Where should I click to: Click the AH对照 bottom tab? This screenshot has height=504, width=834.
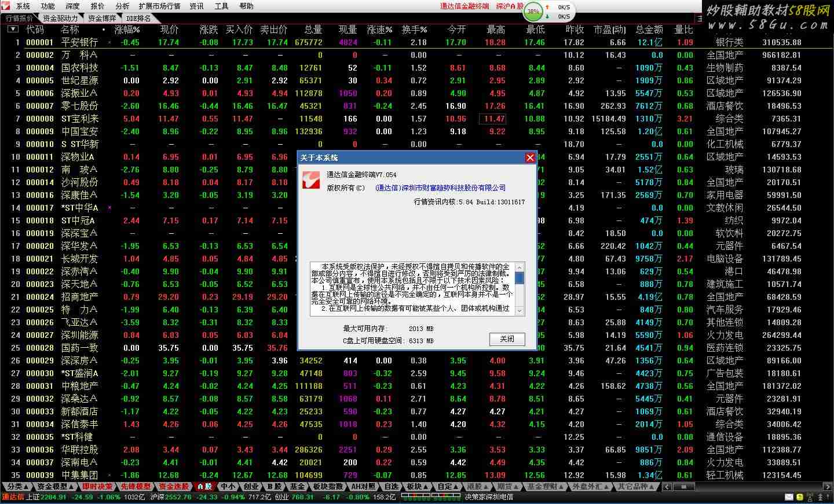click(364, 487)
